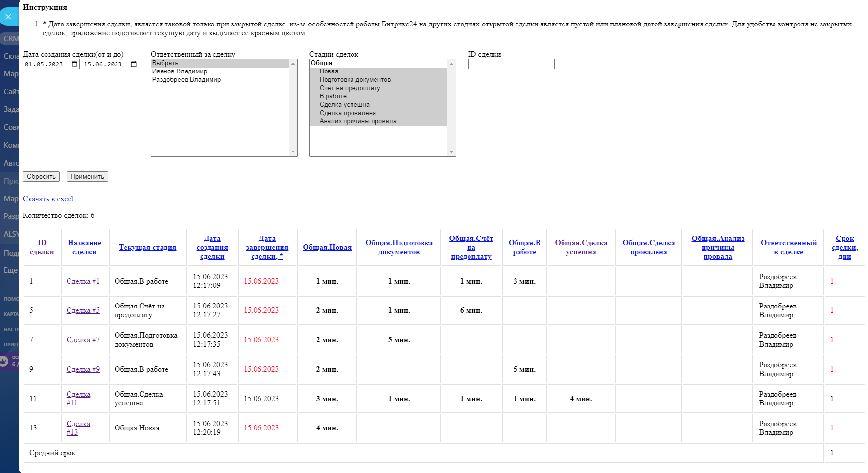Sort by the Общая.Подготовка документов column header
The image size is (868, 473).
[x=399, y=247]
